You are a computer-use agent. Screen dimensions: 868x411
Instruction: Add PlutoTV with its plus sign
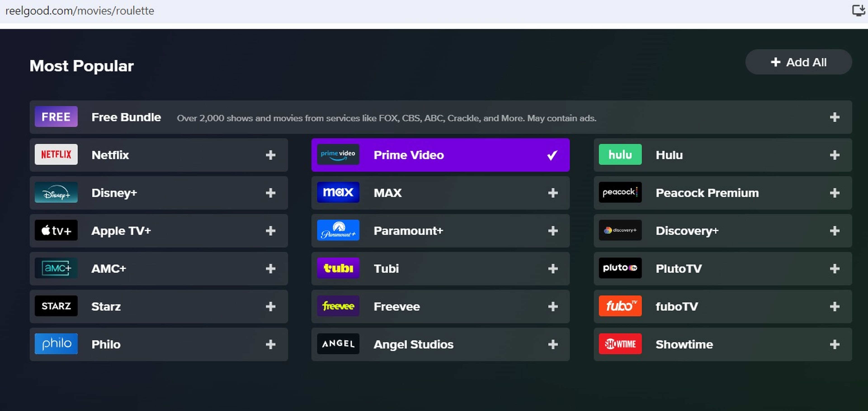point(835,269)
